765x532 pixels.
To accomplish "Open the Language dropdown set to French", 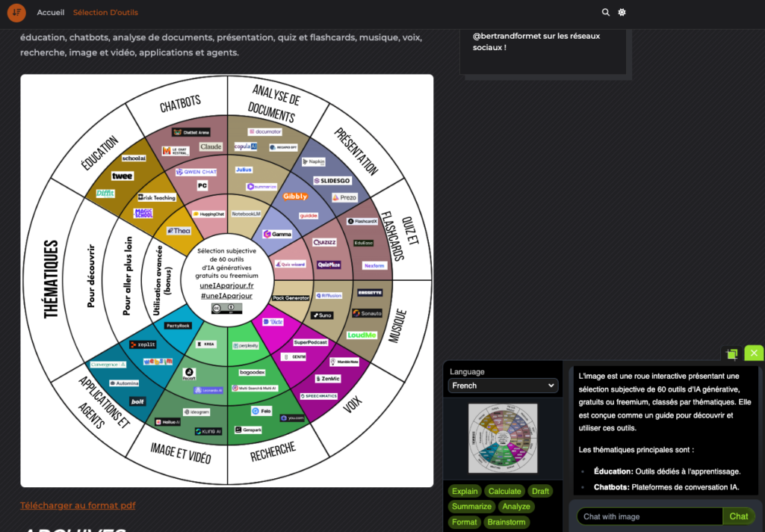I will [x=503, y=386].
